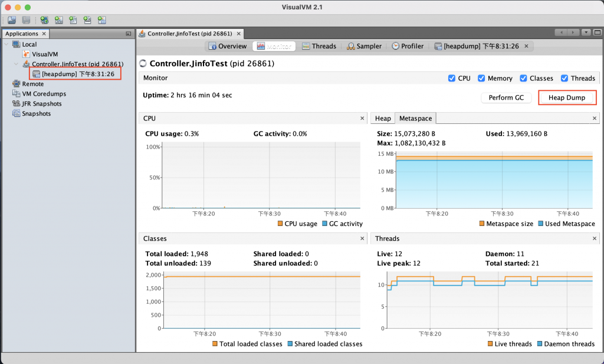Image resolution: width=604 pixels, height=364 pixels.
Task: Click the orange CPU usage legend swatch
Action: [280, 224]
